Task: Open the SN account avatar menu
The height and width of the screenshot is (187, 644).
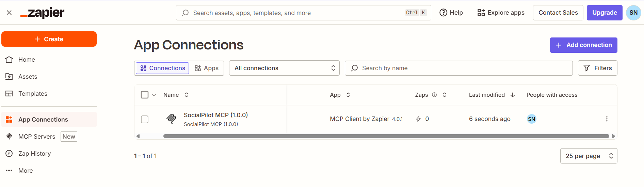Action: [633, 13]
